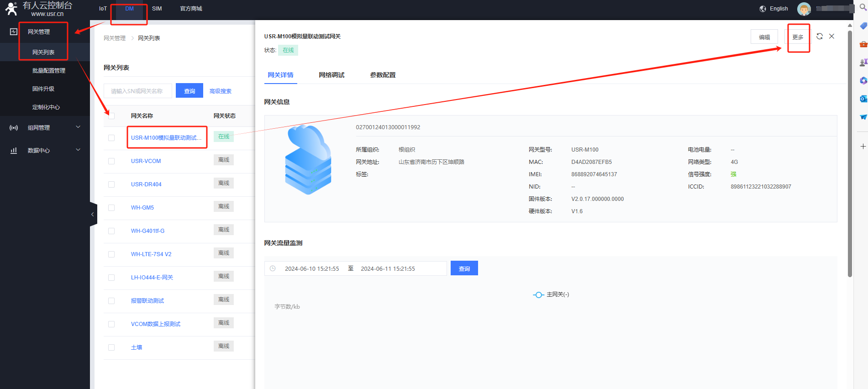
Task: Open Outlook icon in browser sidebar
Action: pyautogui.click(x=863, y=99)
